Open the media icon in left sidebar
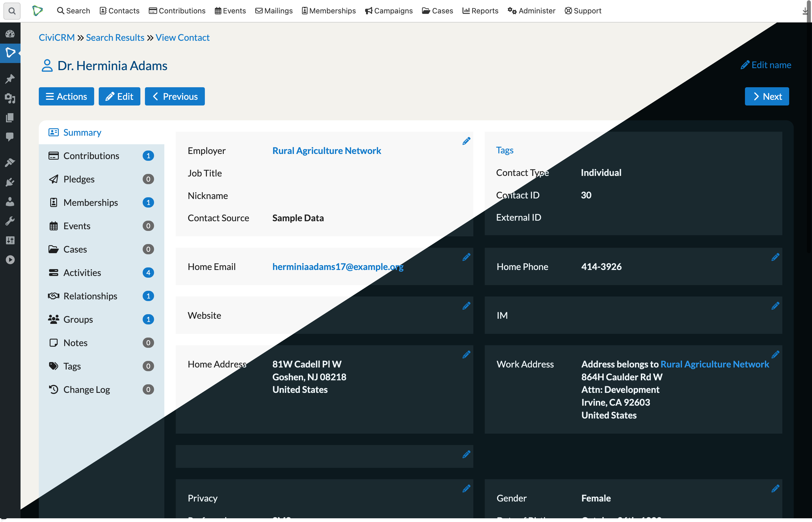812x522 pixels. tap(10, 98)
